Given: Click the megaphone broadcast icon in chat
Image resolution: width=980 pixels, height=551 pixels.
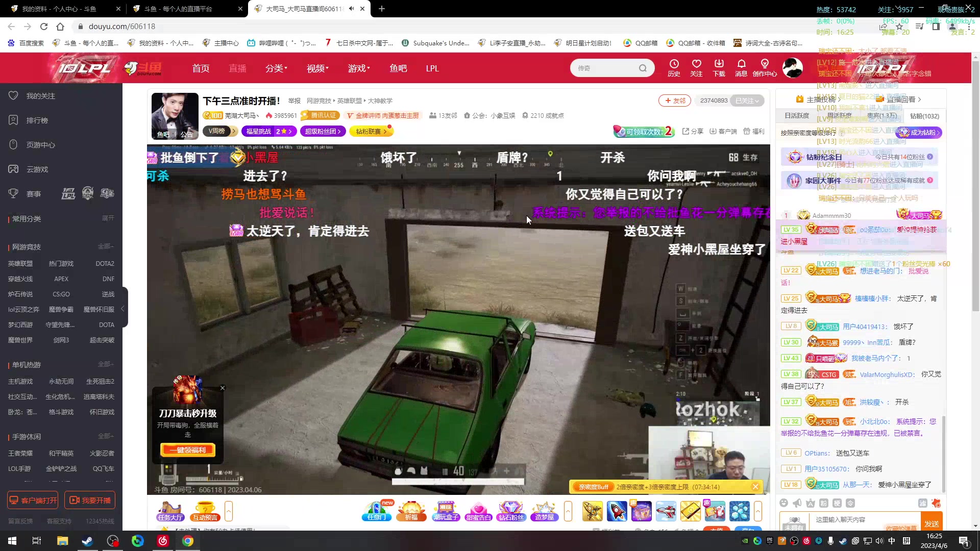Looking at the screenshot, I should tap(797, 503).
